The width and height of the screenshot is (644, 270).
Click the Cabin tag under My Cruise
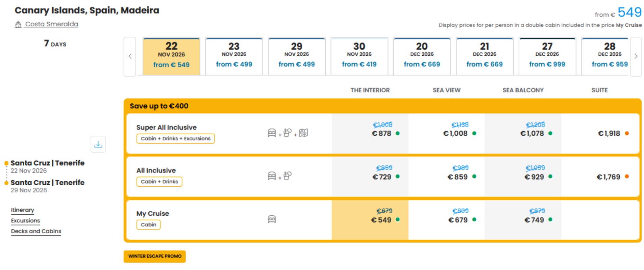pos(148,225)
